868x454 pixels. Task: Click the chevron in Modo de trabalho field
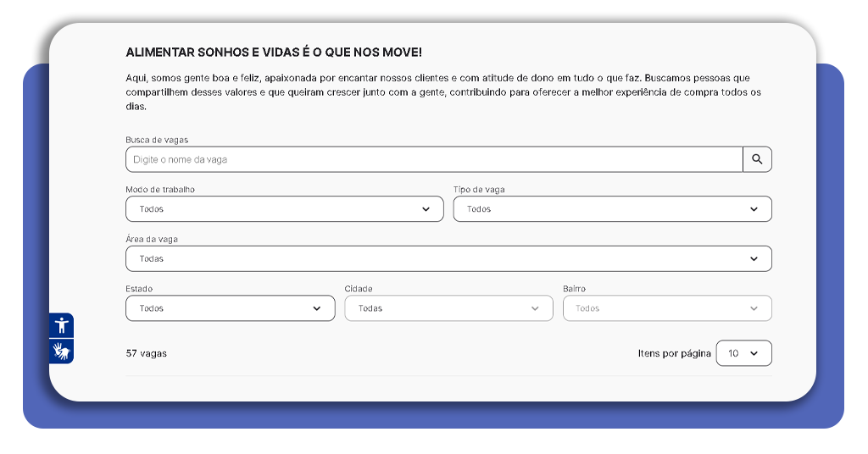point(426,209)
